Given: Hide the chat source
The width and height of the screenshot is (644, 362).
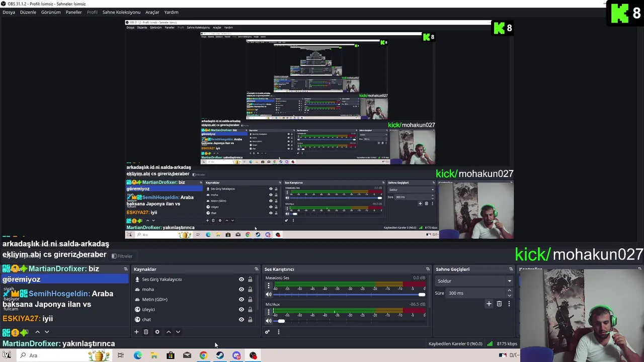Looking at the screenshot, I should click(241, 320).
